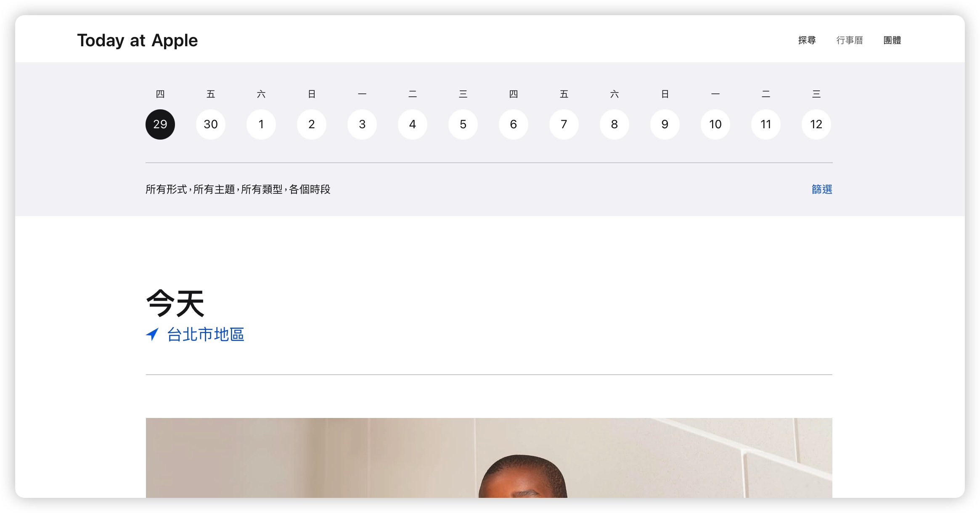Choose date 2 on the calendar strip
Image resolution: width=980 pixels, height=513 pixels.
click(x=312, y=124)
